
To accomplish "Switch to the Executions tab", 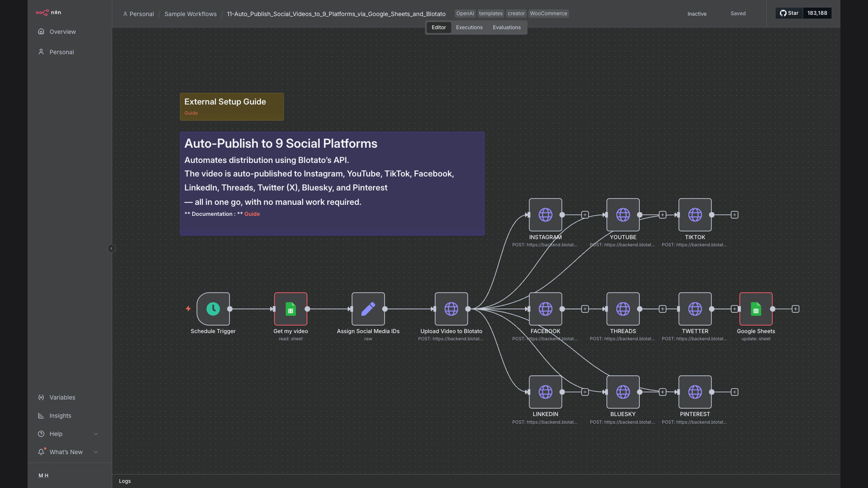I will coord(469,28).
